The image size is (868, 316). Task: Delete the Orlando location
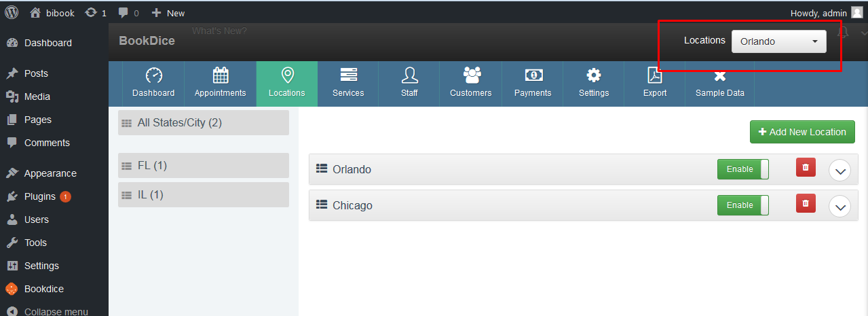[x=806, y=167]
